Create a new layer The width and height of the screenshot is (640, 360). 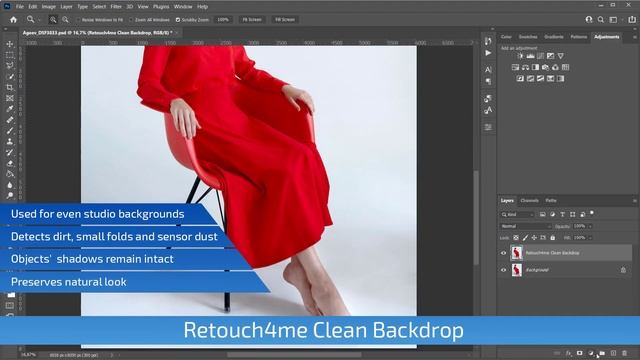pos(613,353)
